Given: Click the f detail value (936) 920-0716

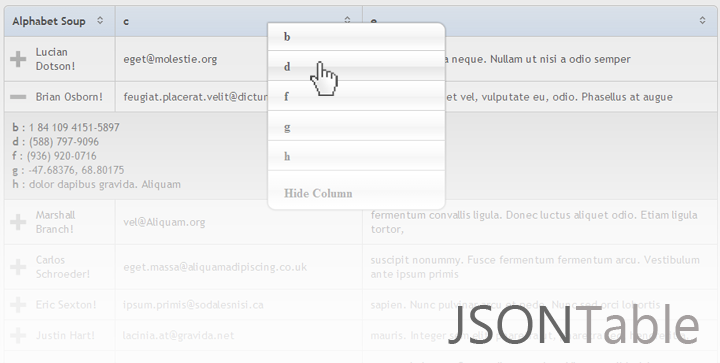Looking at the screenshot, I should click(62, 156).
